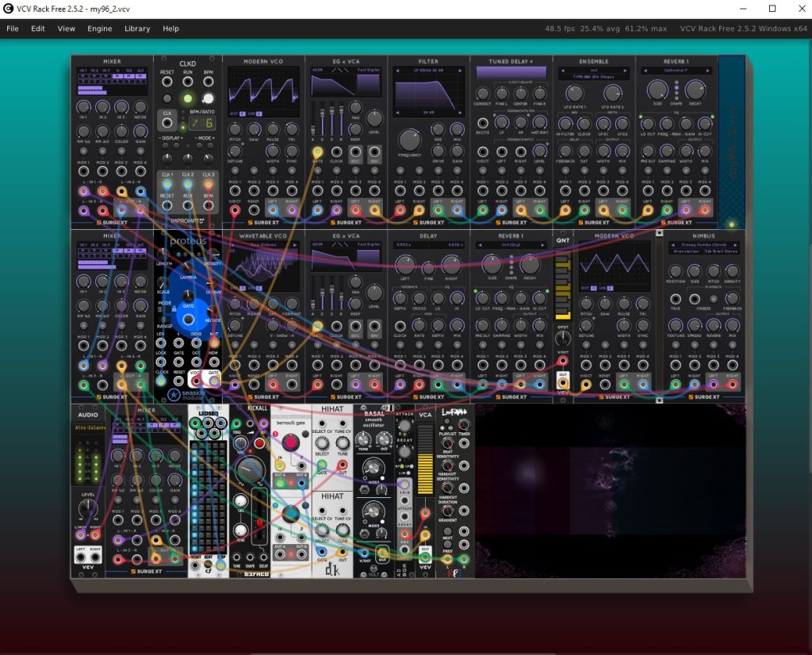Open the View menu
812x655 pixels.
click(x=67, y=29)
